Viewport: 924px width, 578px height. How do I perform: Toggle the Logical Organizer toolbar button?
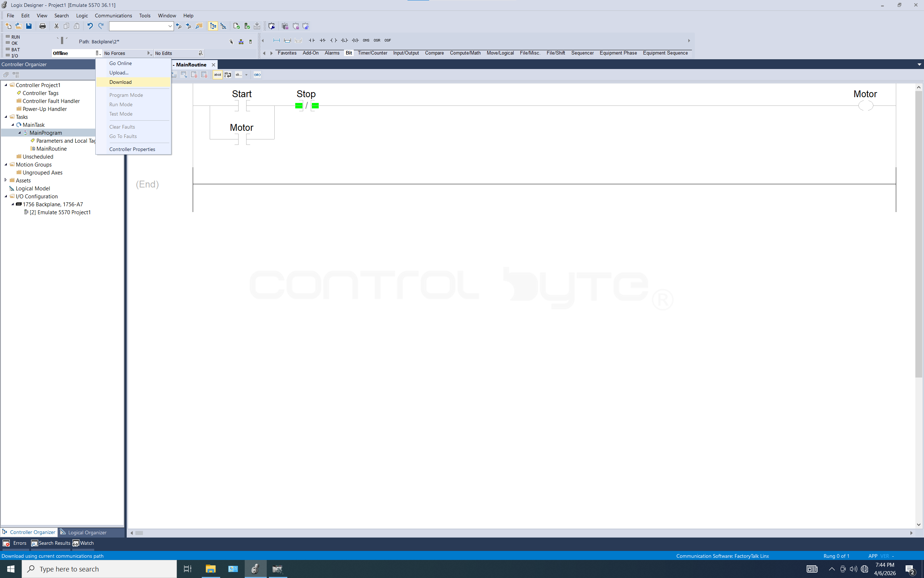tap(223, 26)
